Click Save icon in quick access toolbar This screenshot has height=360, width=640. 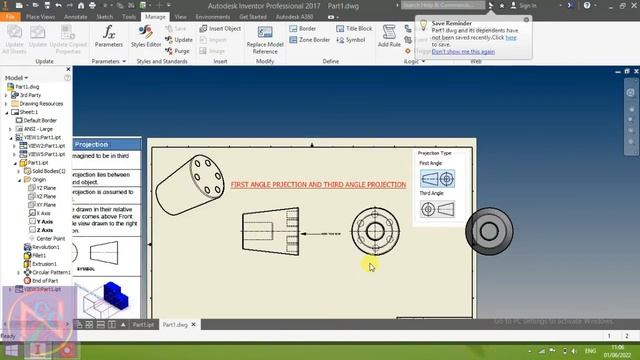[x=47, y=6]
